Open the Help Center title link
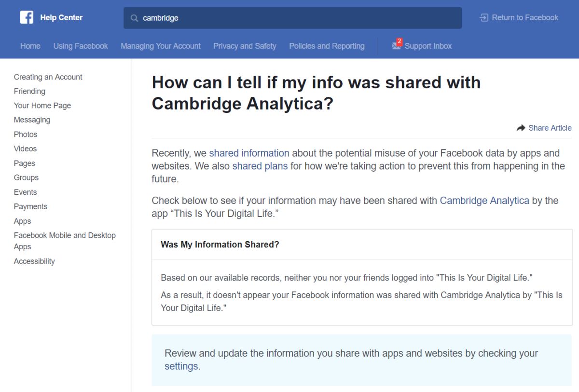Viewport: 579px width, 392px height. tap(61, 17)
